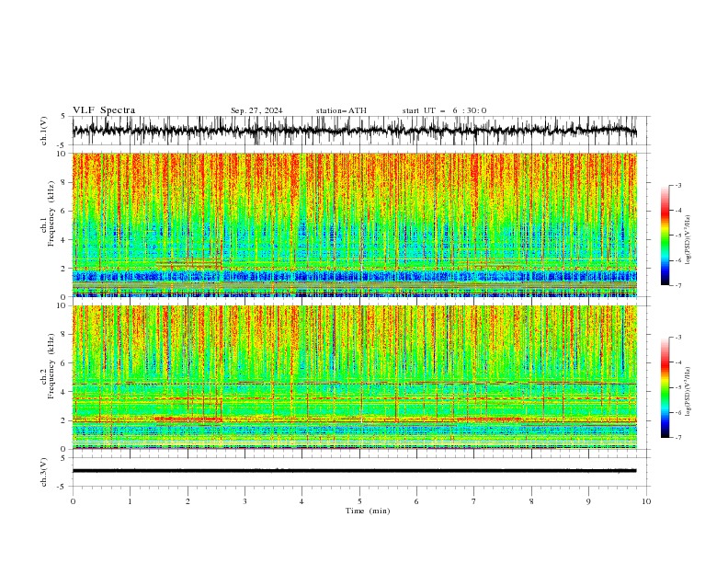Click inside the ch.2 spectrogram panel
The height and width of the screenshot is (563, 728).
coord(354,377)
